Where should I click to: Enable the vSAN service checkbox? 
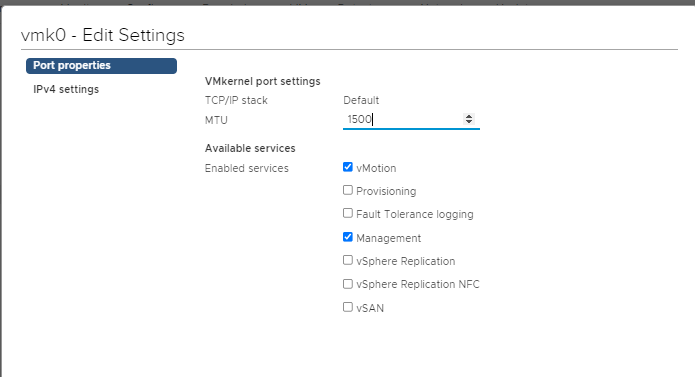[x=348, y=307]
